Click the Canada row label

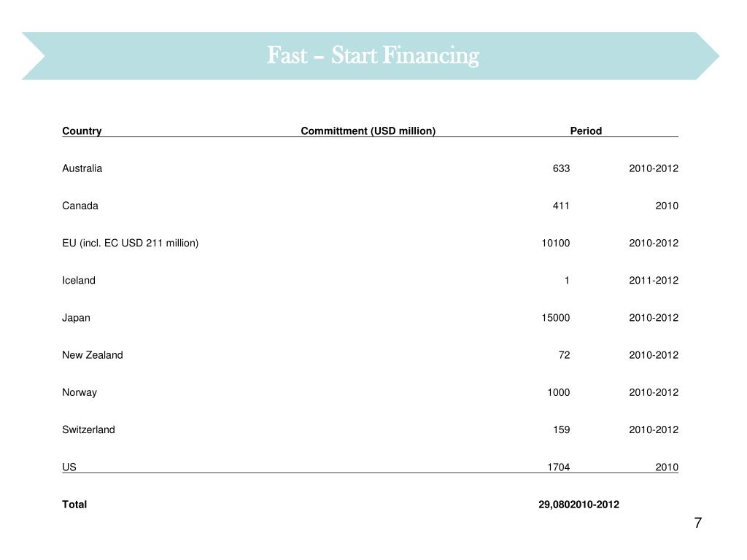tap(80, 206)
